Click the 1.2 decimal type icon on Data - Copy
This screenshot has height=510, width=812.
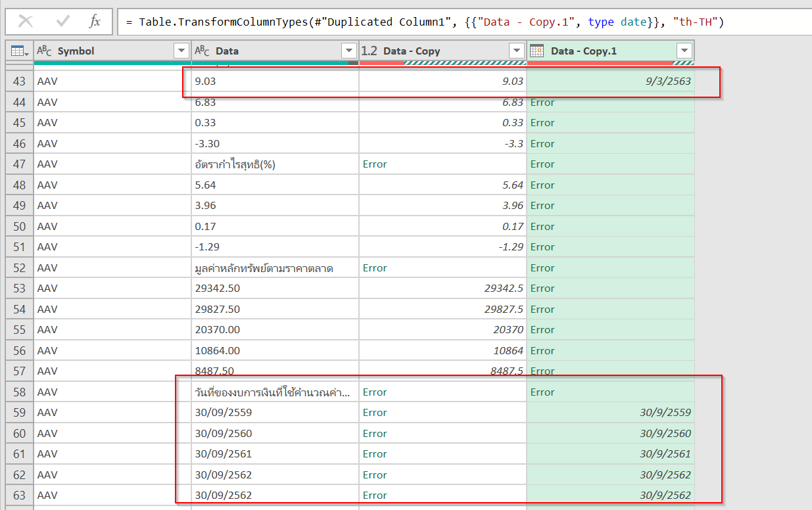coord(368,51)
